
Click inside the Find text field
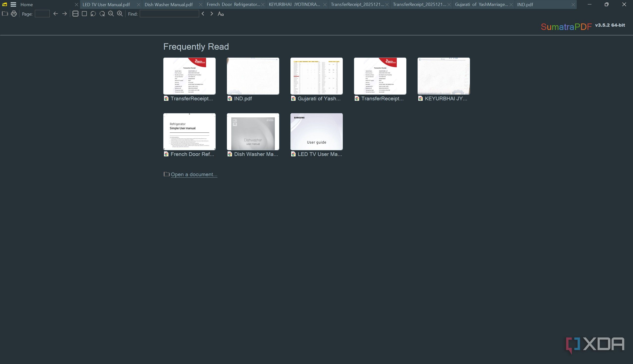click(169, 14)
